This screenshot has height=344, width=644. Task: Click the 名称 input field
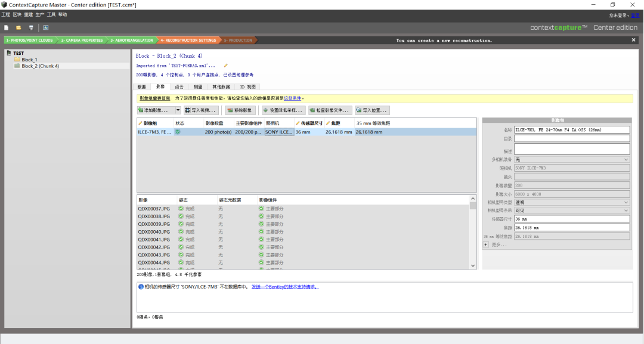tap(572, 130)
